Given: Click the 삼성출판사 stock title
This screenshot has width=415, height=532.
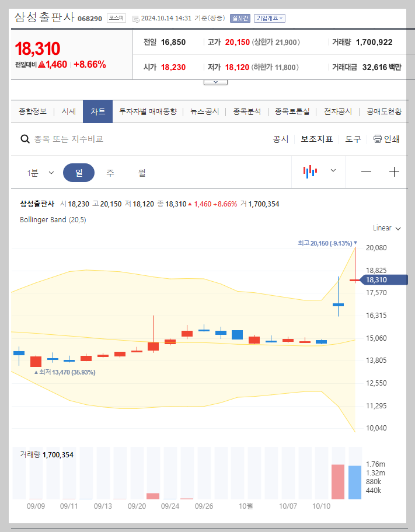Looking at the screenshot, I should click(44, 17).
